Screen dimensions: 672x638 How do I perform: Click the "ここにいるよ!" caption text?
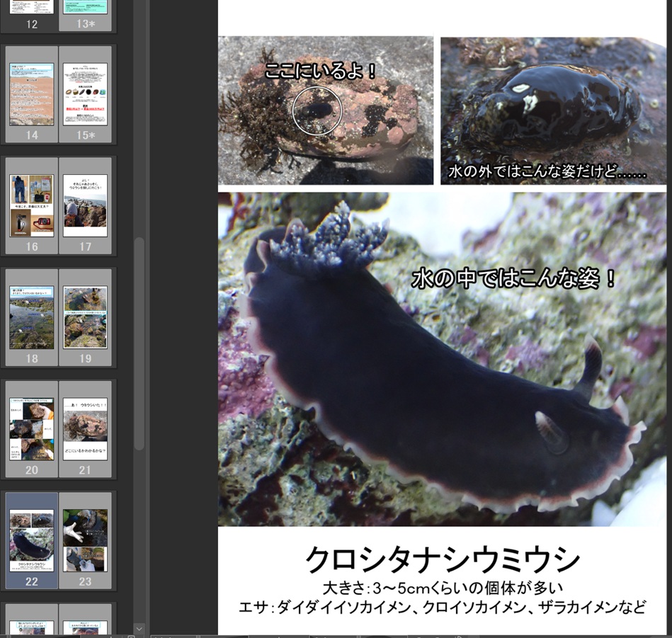(320, 71)
